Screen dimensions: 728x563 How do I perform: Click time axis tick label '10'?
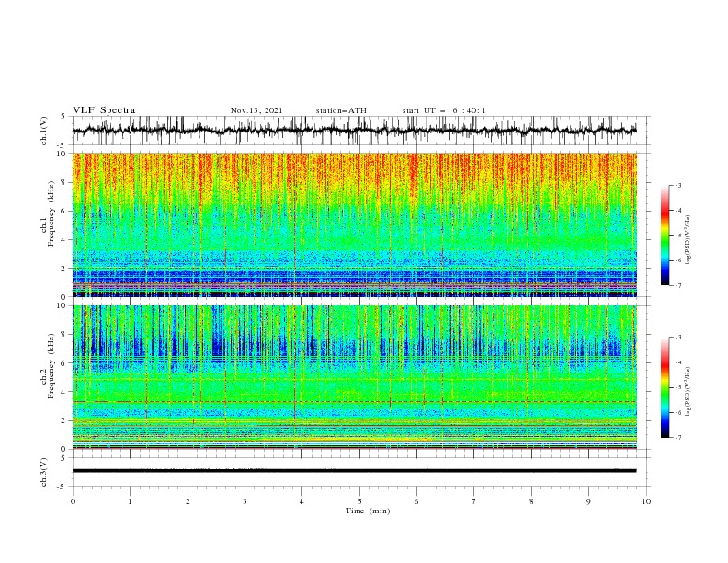(x=646, y=501)
